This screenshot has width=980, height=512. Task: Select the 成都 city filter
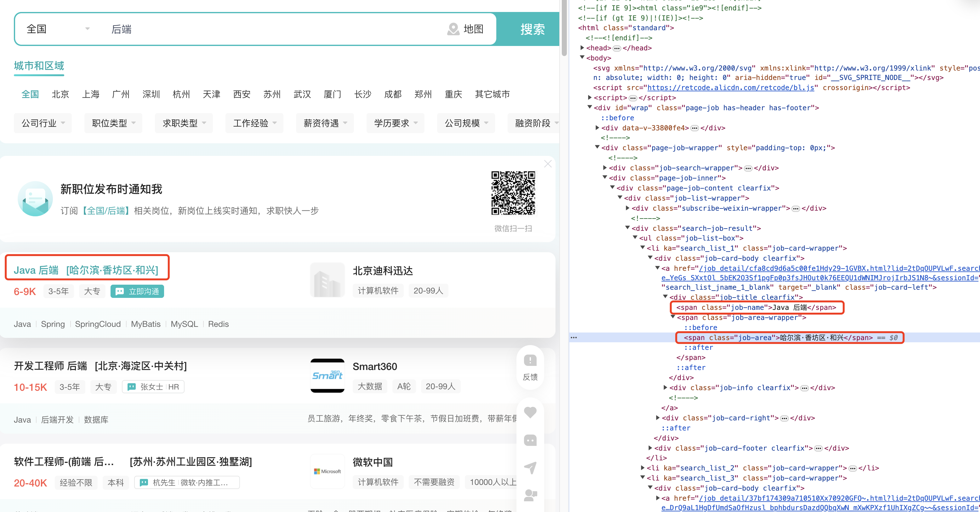tap(393, 94)
